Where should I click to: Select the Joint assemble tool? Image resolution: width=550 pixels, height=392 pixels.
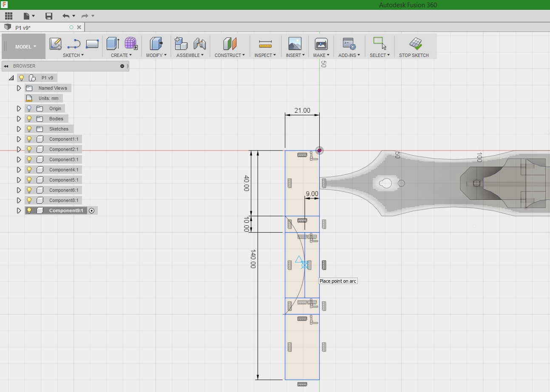[199, 43]
